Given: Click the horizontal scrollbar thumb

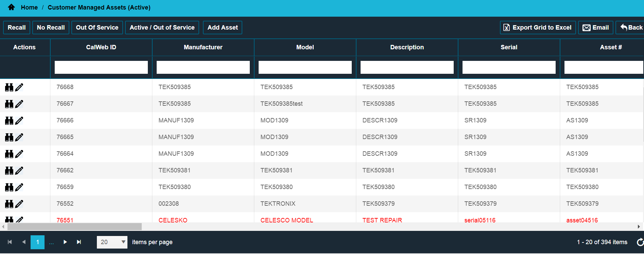Looking at the screenshot, I should point(74,226).
